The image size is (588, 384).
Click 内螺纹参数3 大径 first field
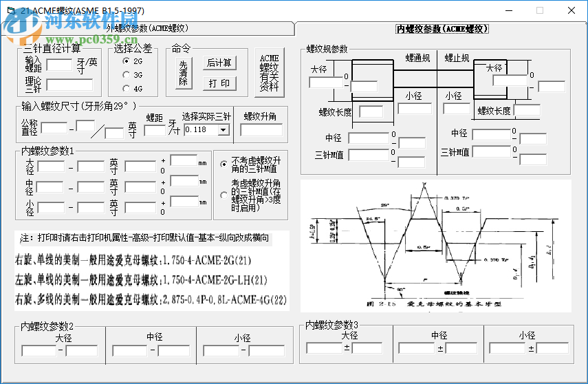[x=325, y=348]
